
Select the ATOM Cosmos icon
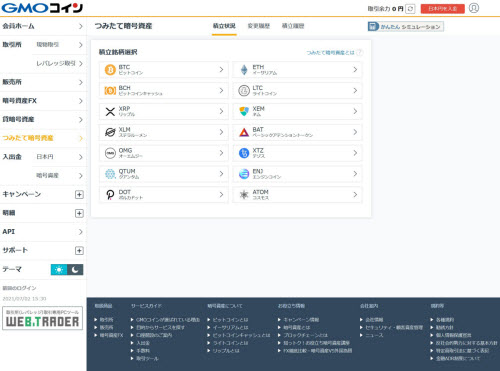[x=244, y=195]
